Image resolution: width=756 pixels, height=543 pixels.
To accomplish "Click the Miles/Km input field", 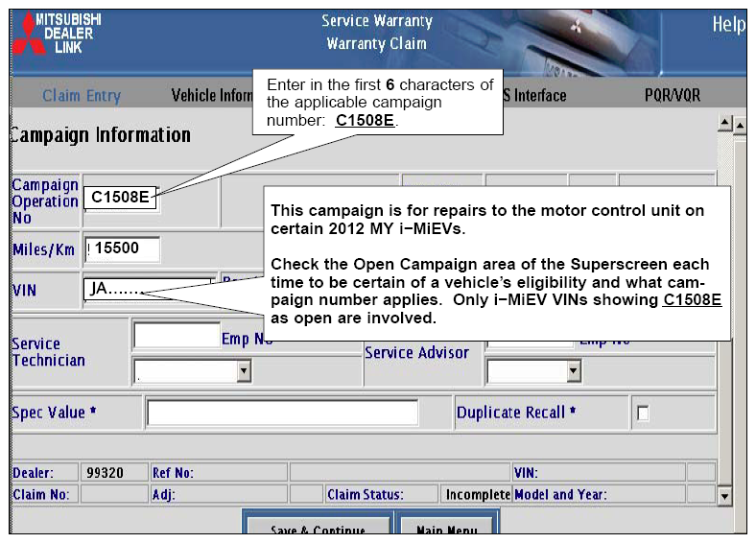I will 123,248.
